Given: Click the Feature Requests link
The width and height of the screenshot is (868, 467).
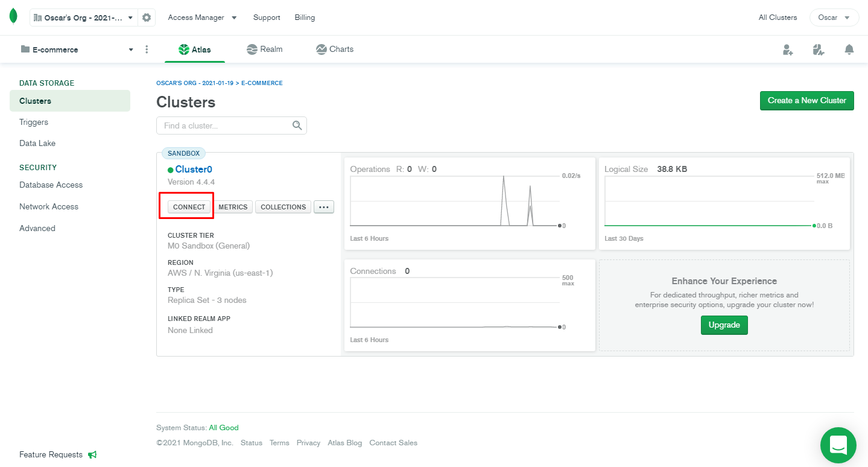Looking at the screenshot, I should [51, 454].
